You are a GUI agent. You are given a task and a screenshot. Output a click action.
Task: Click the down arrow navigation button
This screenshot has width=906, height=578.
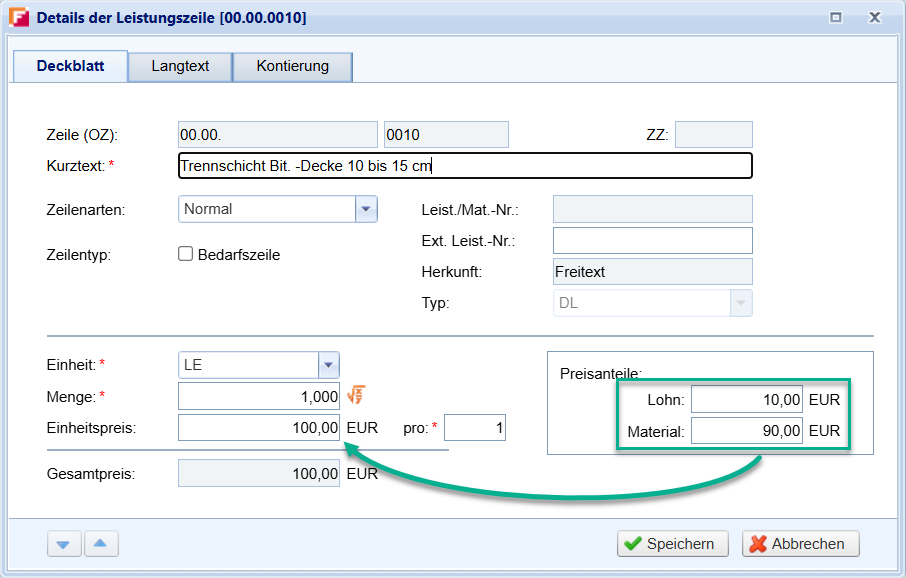tap(63, 544)
